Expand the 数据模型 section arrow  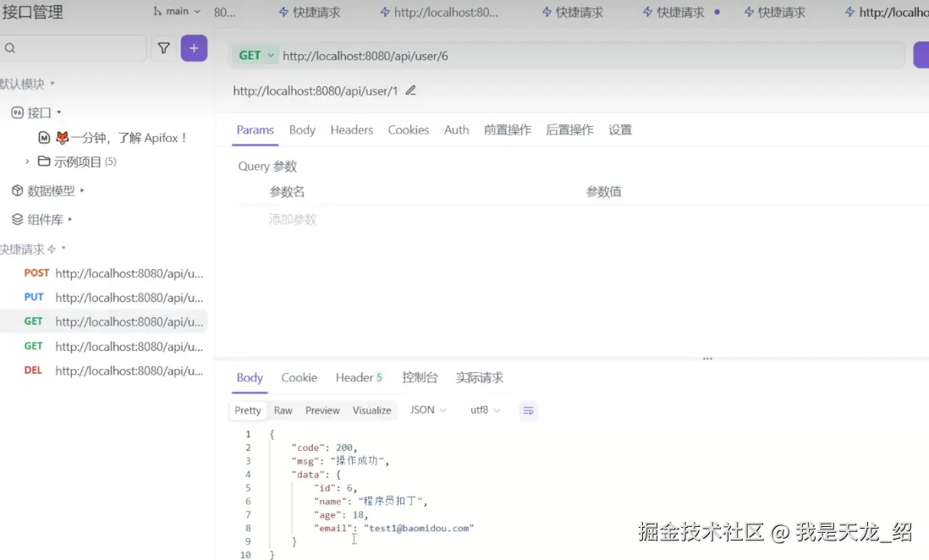[82, 190]
